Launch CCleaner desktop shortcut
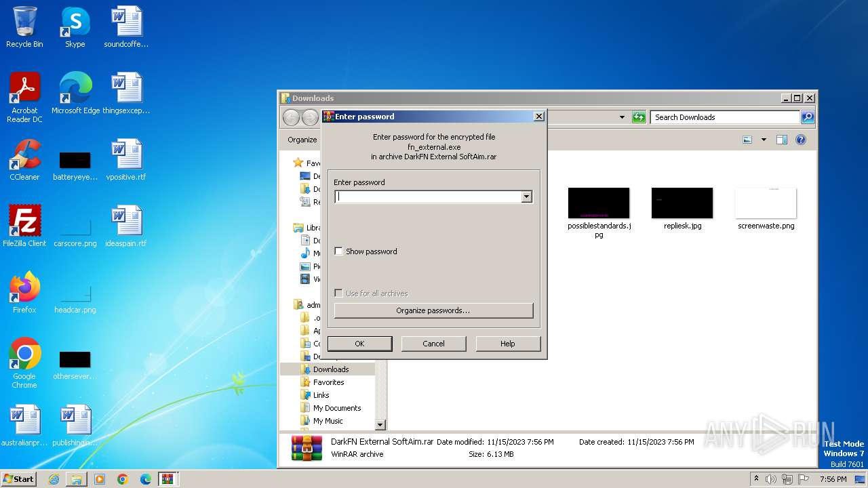Viewport: 868px width, 488px height. tap(24, 160)
